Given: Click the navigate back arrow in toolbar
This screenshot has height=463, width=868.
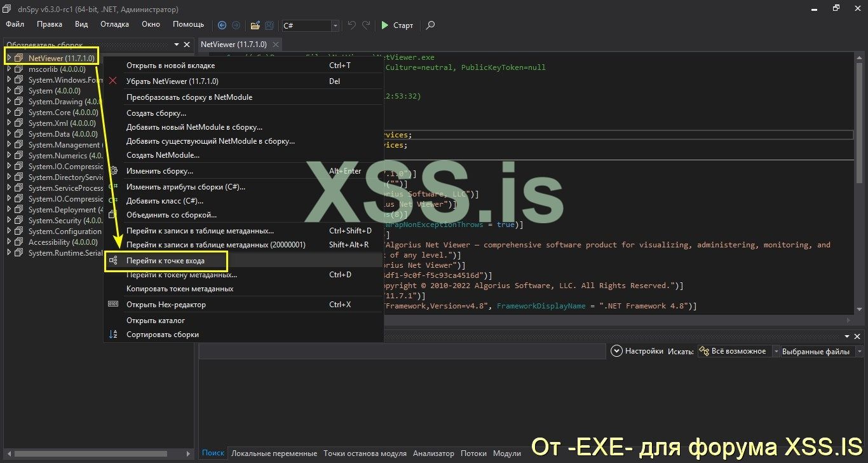Looking at the screenshot, I should coord(222,25).
